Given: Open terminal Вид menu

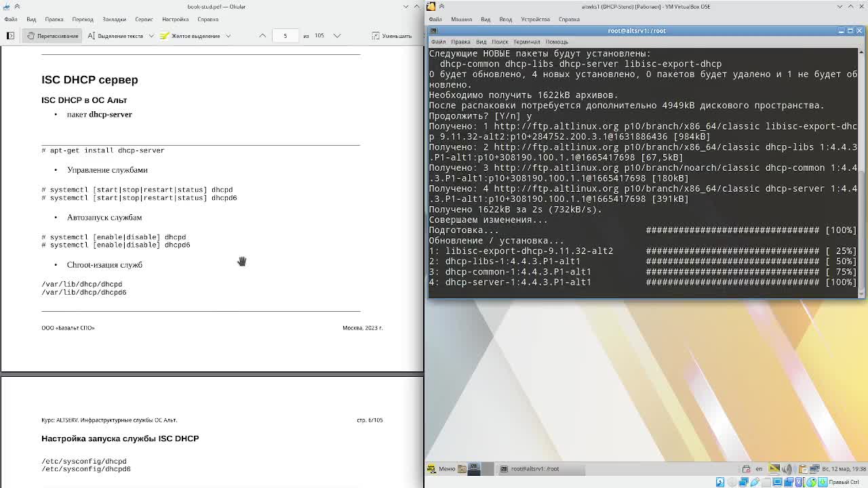Looking at the screenshot, I should coord(481,41).
